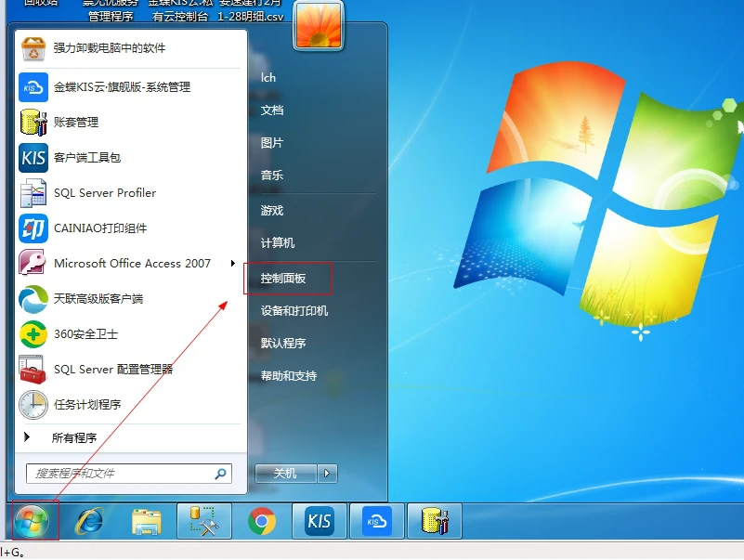Click the 有云控制台 desktop shortcut label
Image resolution: width=744 pixels, height=560 pixels.
point(180,17)
